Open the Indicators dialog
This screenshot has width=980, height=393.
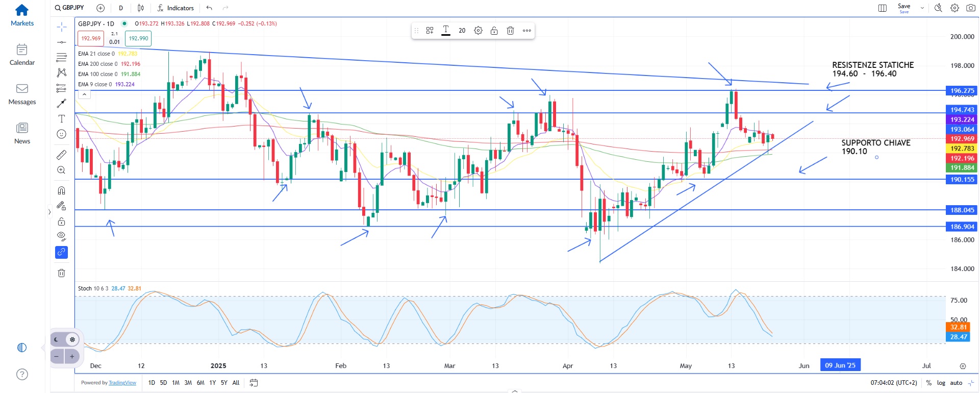175,8
